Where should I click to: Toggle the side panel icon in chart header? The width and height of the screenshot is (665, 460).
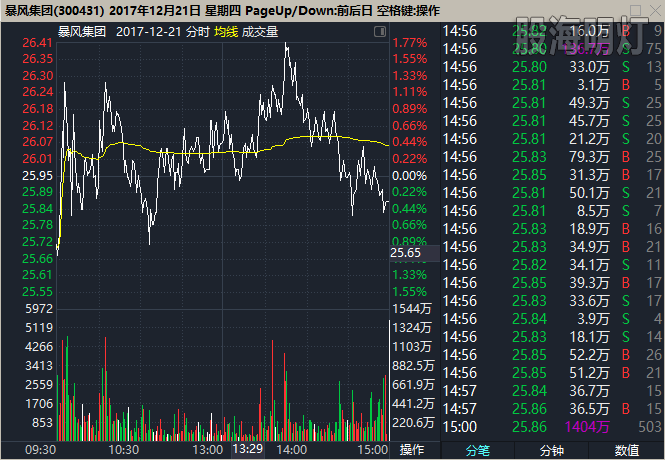380,32
